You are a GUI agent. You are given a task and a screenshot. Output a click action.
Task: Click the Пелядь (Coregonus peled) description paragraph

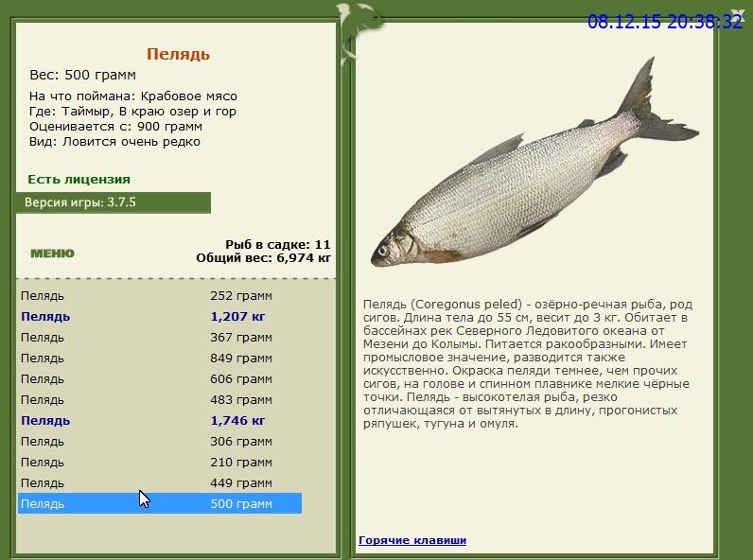coord(527,364)
